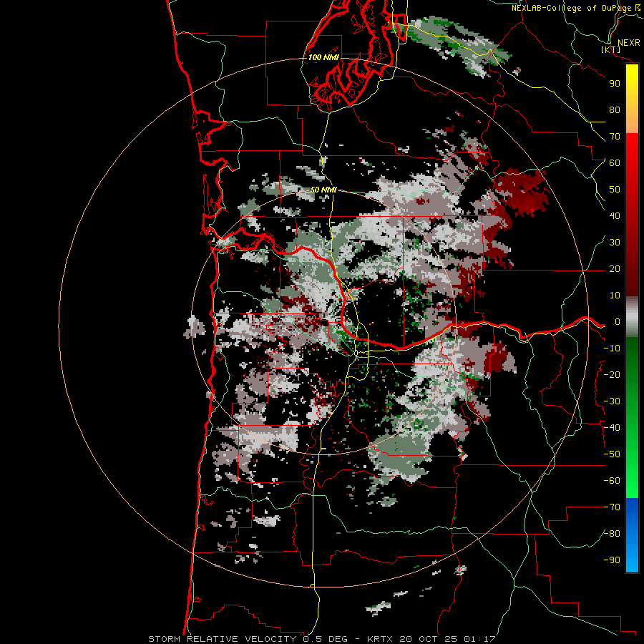This screenshot has height=644, width=644.
Task: Click the "[KT]" units label above the color bar
Action: click(x=611, y=49)
